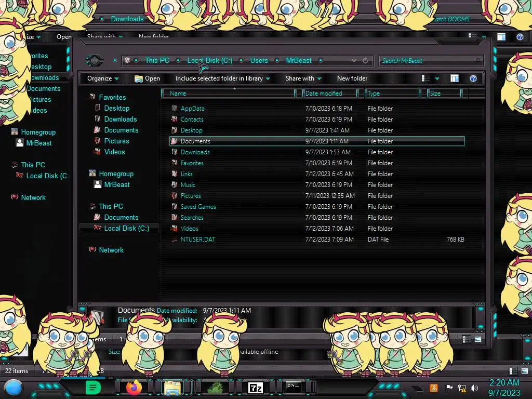The image size is (532, 399).
Task: Select the AppData folder icon
Action: click(x=175, y=109)
